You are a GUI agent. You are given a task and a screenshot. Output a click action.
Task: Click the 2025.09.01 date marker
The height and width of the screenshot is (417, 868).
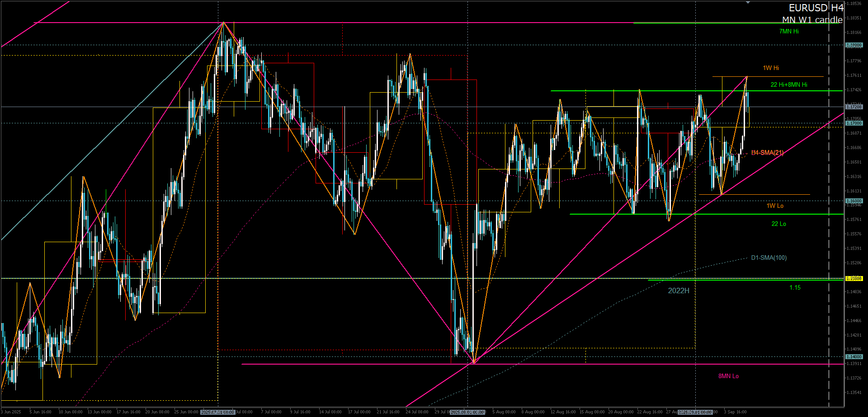[x=695, y=412]
